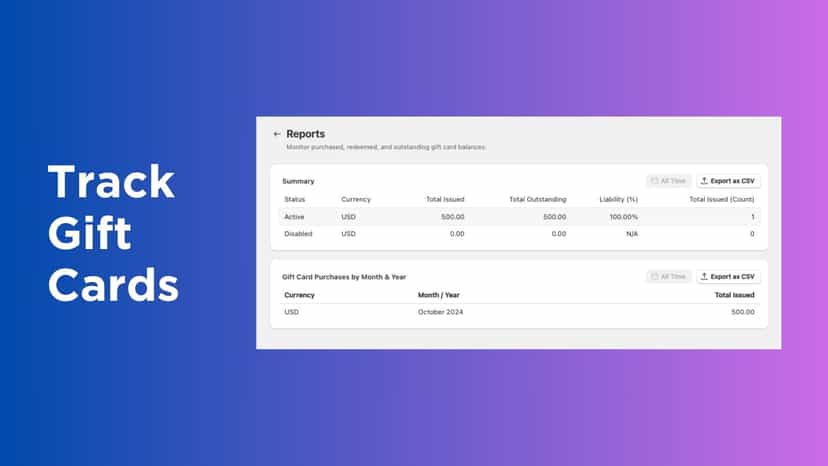Click the N/A liability value

[x=632, y=234]
